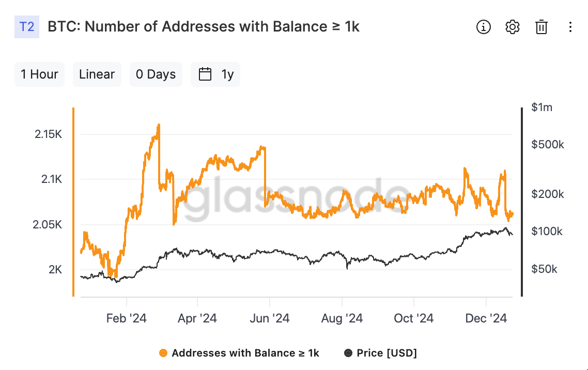
Task: Delete chart with trash icon
Action: (541, 27)
